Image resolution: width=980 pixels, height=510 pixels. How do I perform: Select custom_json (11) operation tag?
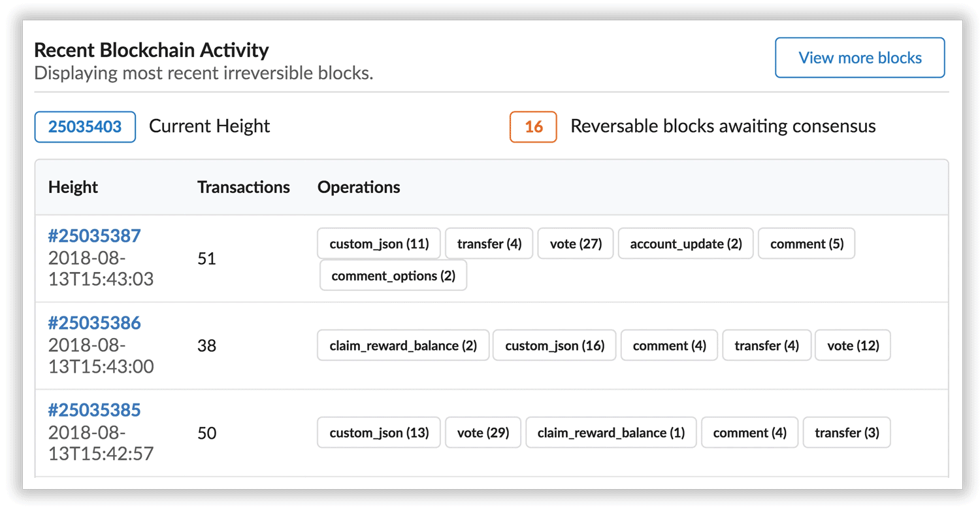pos(379,244)
